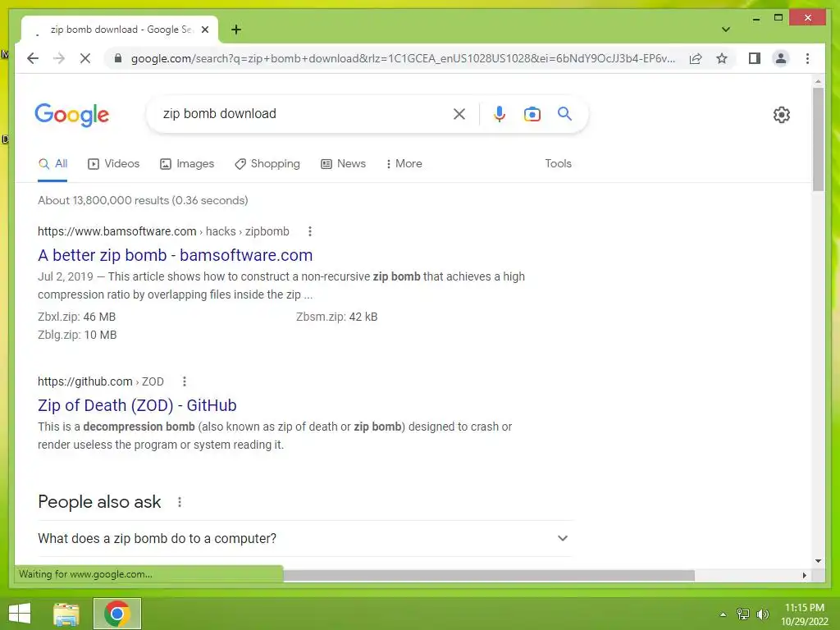
Task: Open Zip of Death GitHub result
Action: point(137,405)
